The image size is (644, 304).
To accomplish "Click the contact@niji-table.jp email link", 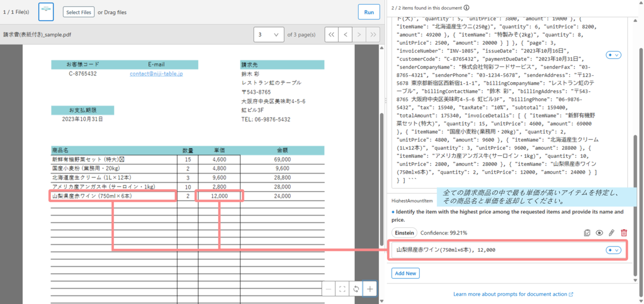I will 156,74.
